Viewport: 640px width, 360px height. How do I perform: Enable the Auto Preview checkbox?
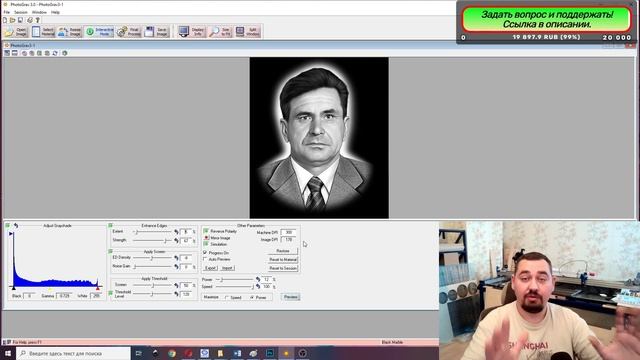[x=205, y=259]
